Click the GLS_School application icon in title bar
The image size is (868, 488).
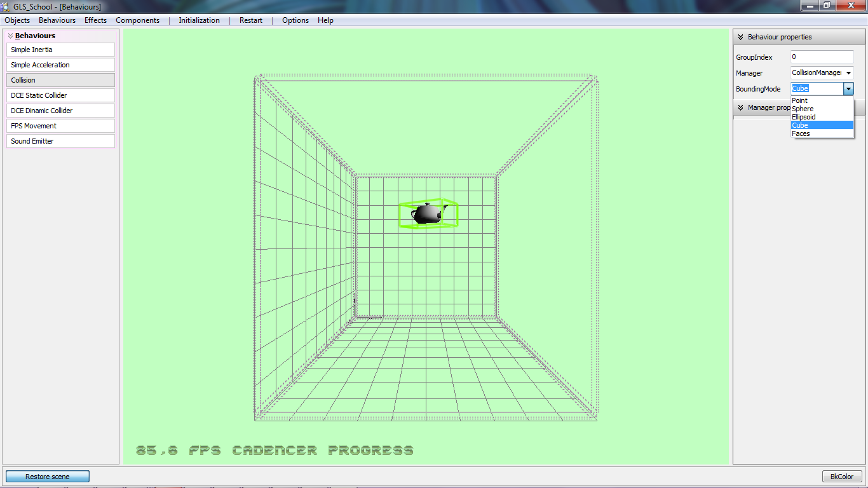(x=6, y=6)
